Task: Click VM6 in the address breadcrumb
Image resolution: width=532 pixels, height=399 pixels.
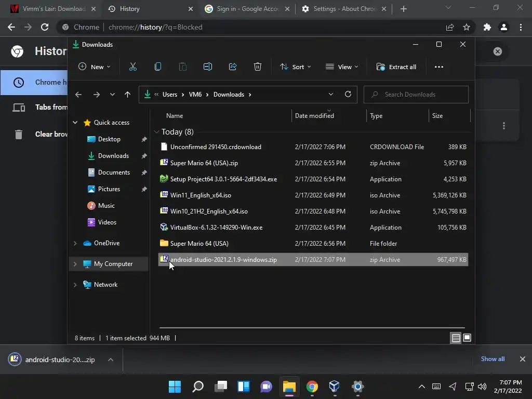Action: [x=195, y=95]
